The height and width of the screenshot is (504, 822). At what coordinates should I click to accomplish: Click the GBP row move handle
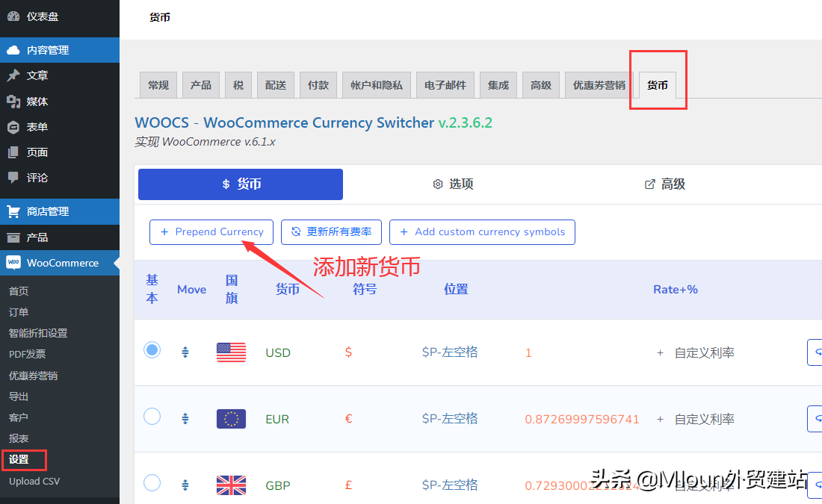(185, 485)
